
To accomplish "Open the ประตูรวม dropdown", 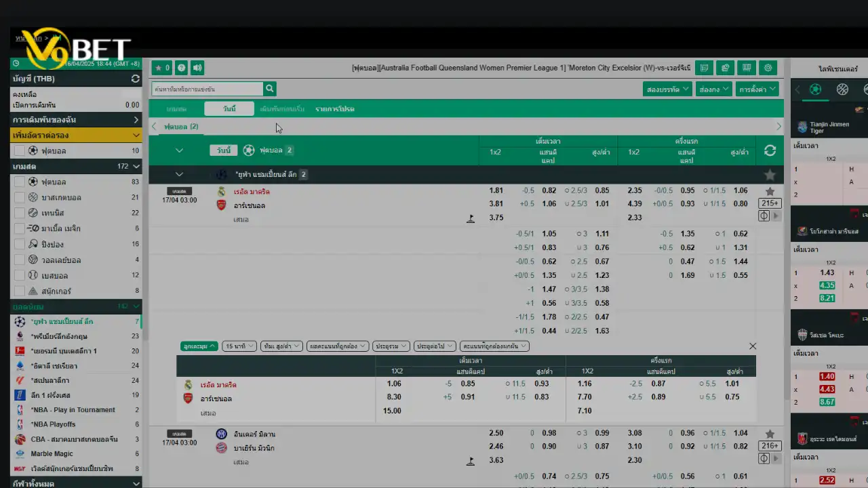I will pos(391,346).
